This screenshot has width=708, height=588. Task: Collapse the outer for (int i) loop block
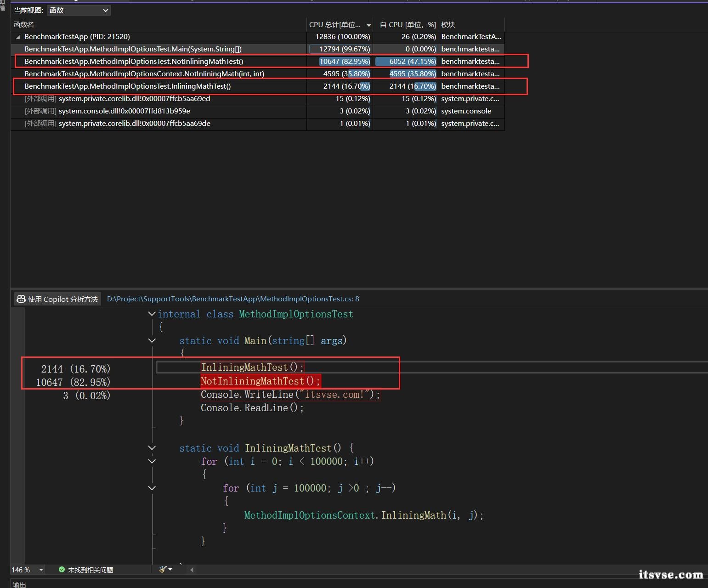152,461
